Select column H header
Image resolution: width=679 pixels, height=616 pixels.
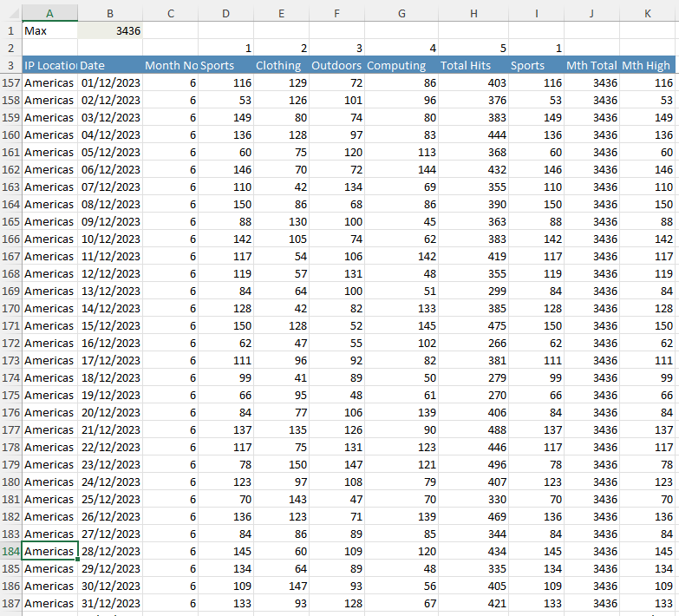click(473, 13)
